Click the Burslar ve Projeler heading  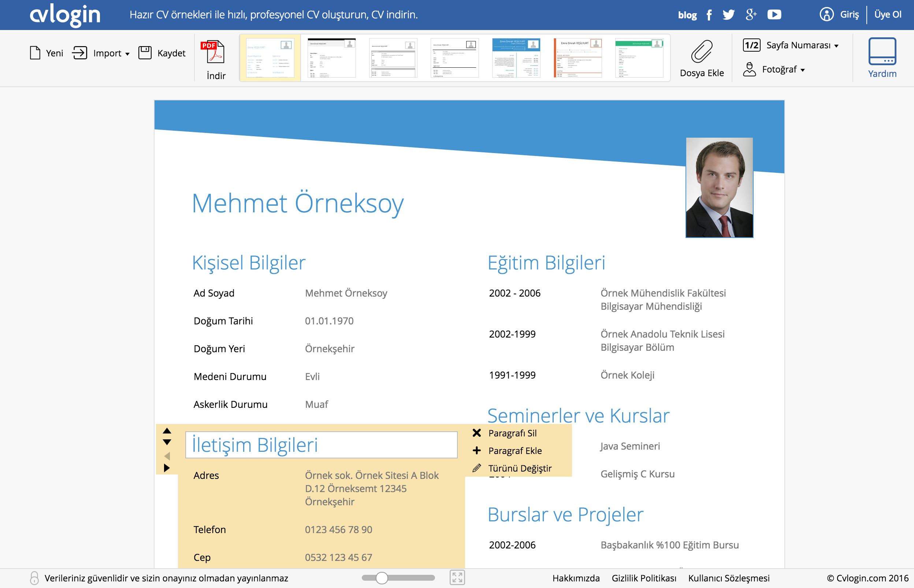pyautogui.click(x=565, y=515)
